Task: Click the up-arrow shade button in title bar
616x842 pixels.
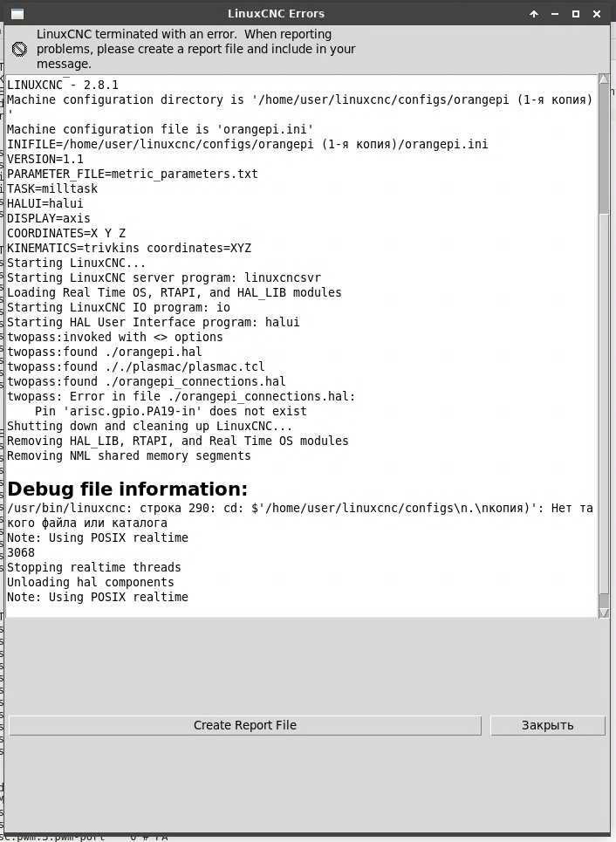Action: pos(534,14)
